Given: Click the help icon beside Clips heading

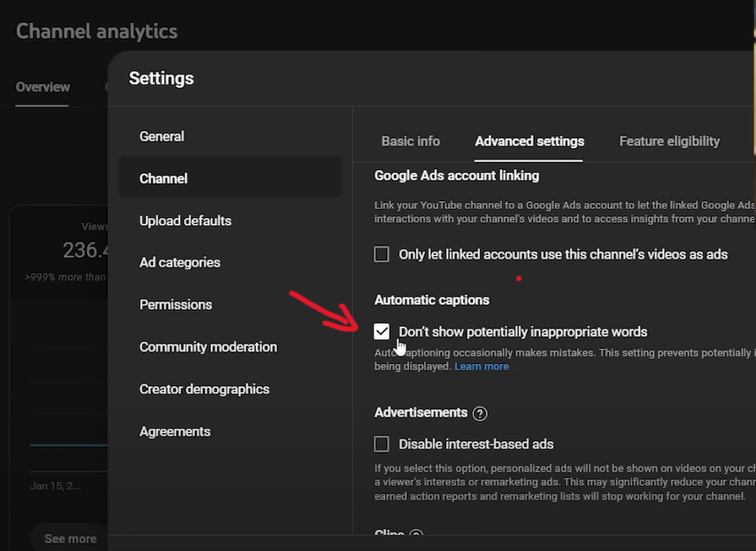Looking at the screenshot, I should point(416,536).
